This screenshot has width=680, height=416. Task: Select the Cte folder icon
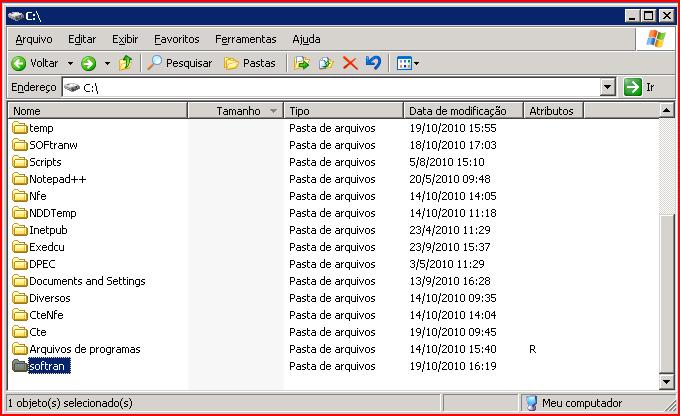[x=20, y=332]
